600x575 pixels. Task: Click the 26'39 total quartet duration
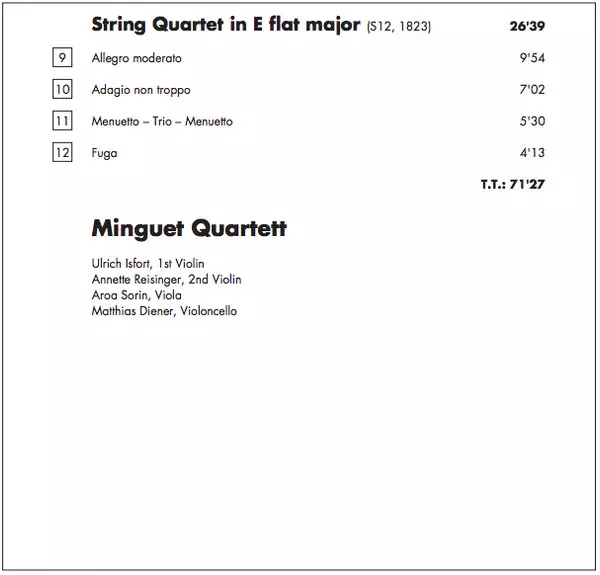pos(527,27)
